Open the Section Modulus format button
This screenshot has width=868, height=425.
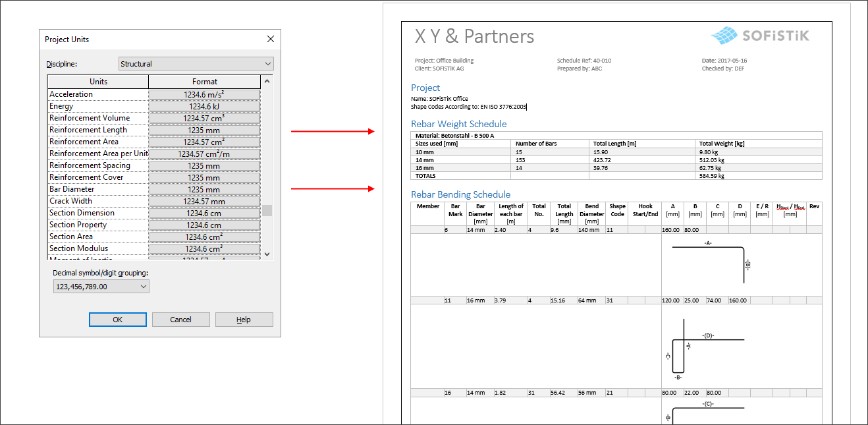(x=205, y=248)
